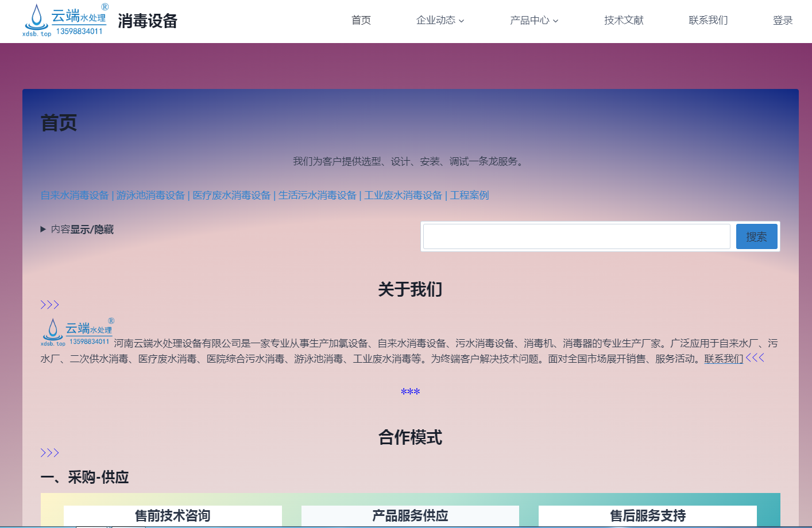This screenshot has height=528, width=812.
Task: Click the magnifier-styled 搜索 search button
Action: point(756,236)
